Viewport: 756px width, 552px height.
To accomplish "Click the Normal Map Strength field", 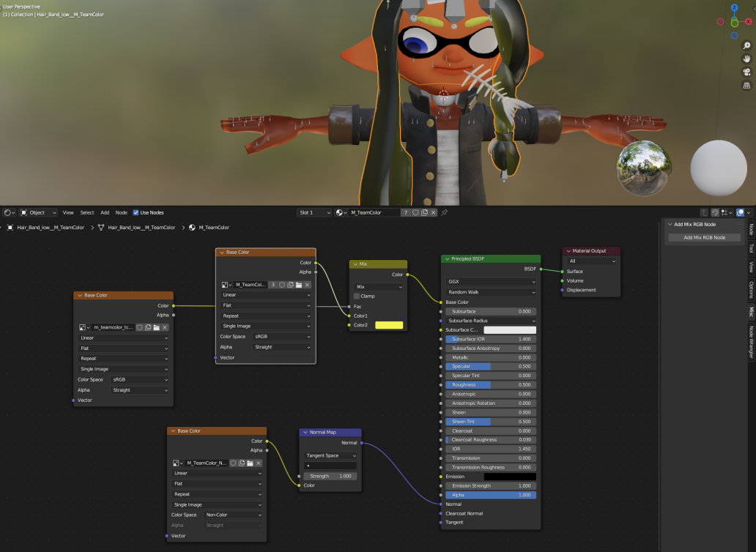I will point(330,476).
